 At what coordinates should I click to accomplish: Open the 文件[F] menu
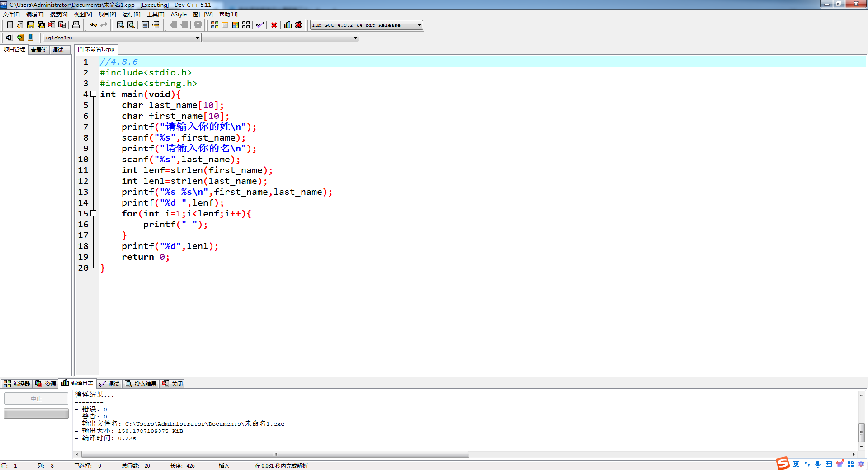coord(11,14)
